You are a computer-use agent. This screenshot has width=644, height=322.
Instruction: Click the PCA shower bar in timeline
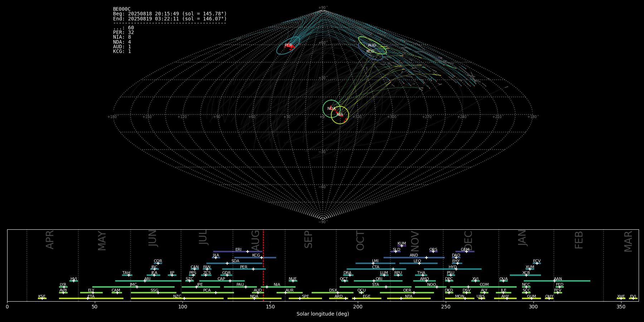click(208, 293)
